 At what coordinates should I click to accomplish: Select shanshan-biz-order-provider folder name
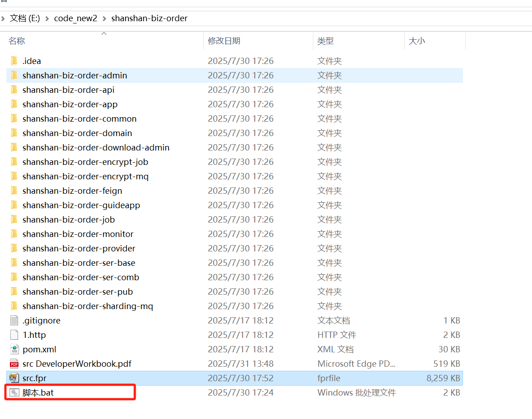(79, 248)
